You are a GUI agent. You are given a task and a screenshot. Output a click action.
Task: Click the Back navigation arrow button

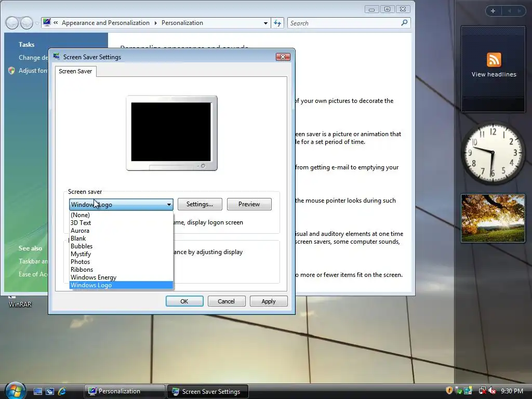(12, 23)
